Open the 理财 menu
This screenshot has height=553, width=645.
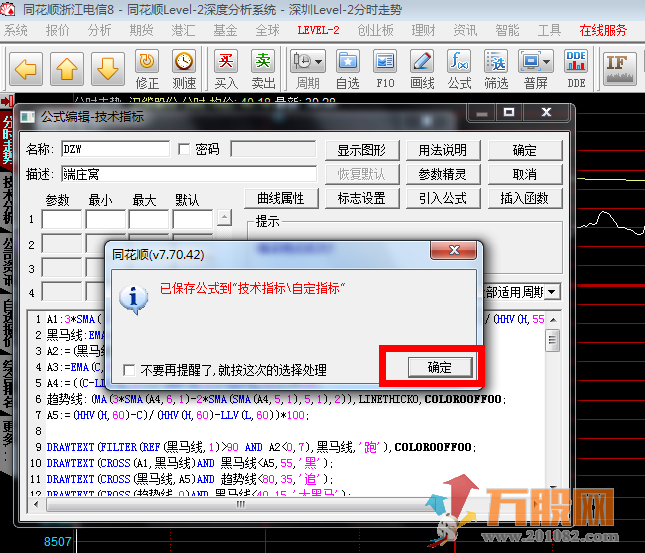(423, 30)
